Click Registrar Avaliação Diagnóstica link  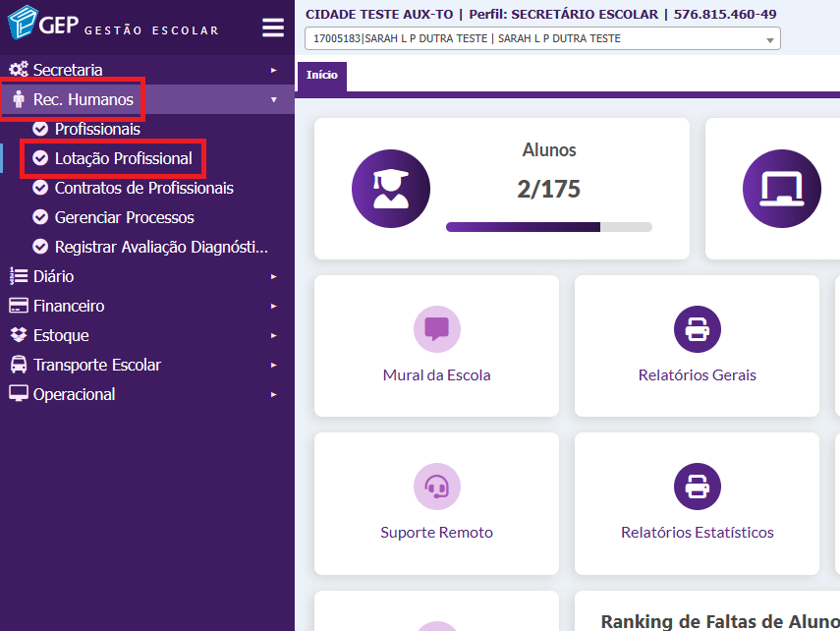(160, 247)
